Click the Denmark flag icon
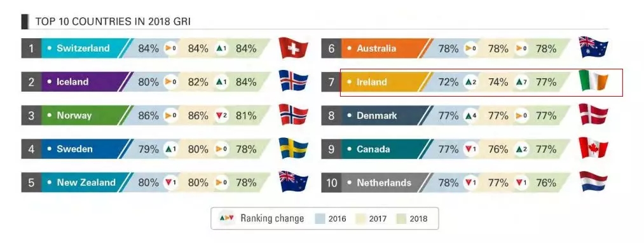 pyautogui.click(x=593, y=115)
